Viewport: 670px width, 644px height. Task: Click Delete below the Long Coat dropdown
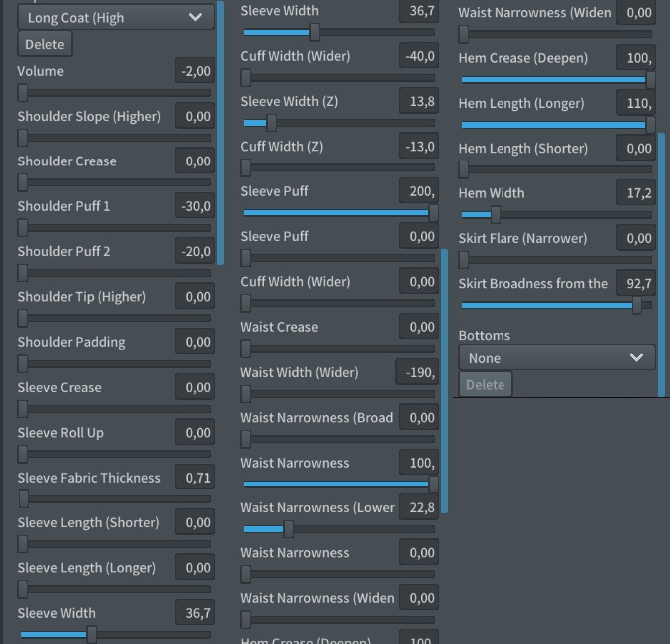(x=44, y=44)
